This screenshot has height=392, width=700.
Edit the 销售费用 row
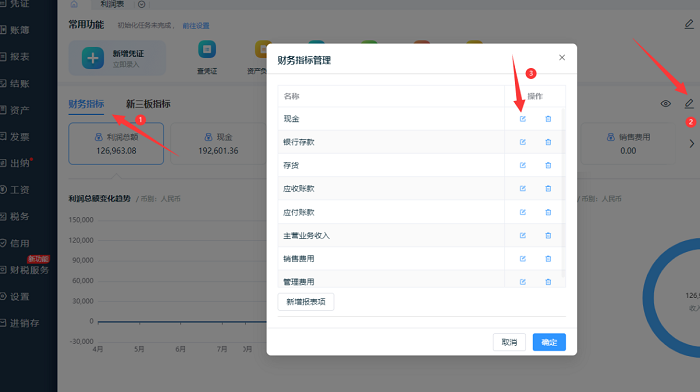522,259
